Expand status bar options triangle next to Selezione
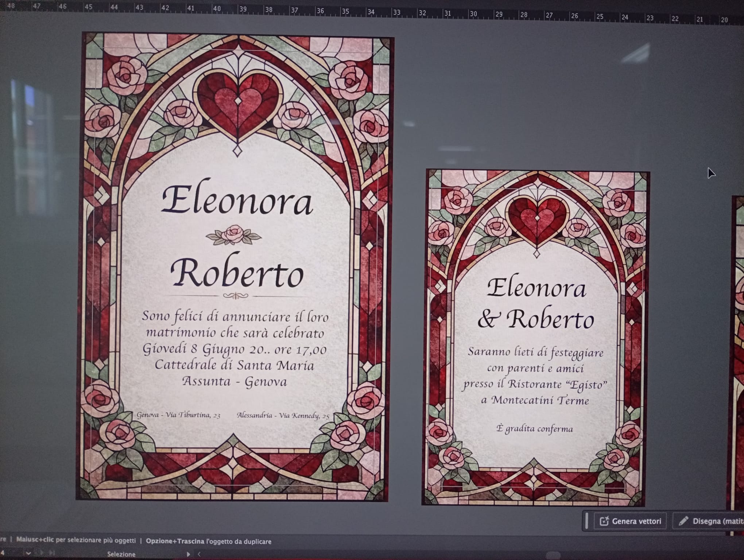The image size is (744, 560). click(188, 554)
